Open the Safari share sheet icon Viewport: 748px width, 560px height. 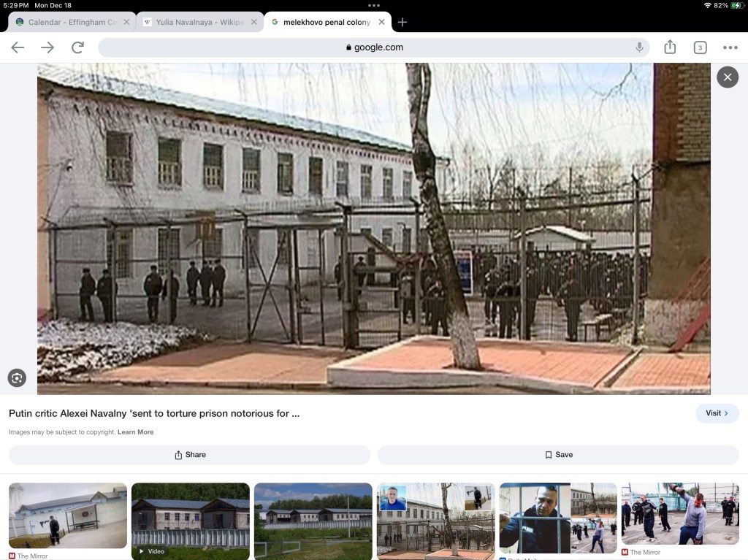[670, 47]
